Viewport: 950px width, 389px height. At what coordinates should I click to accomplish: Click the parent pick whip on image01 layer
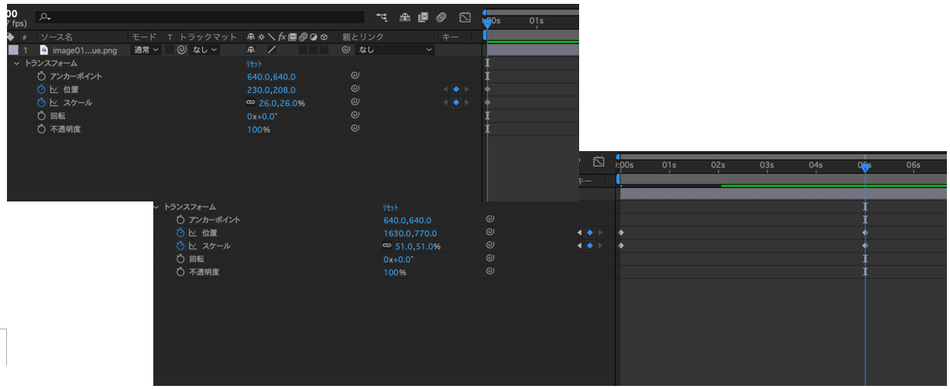[x=345, y=50]
